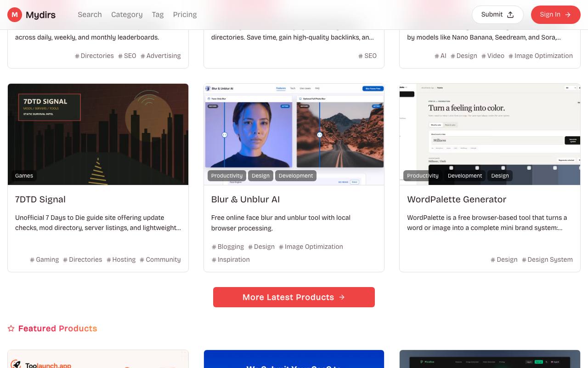
Task: Select #Design tag below Blur & Unblur description
Action: (261, 247)
